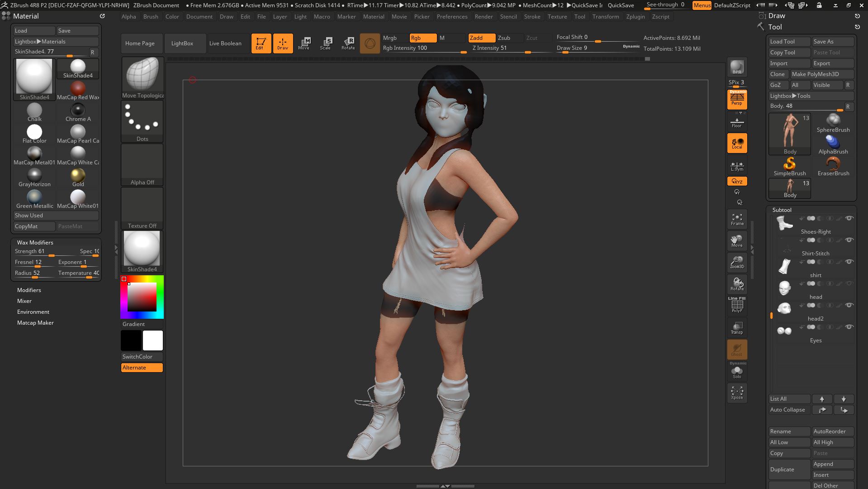
Task: Click the Xpose icon
Action: coord(737,393)
